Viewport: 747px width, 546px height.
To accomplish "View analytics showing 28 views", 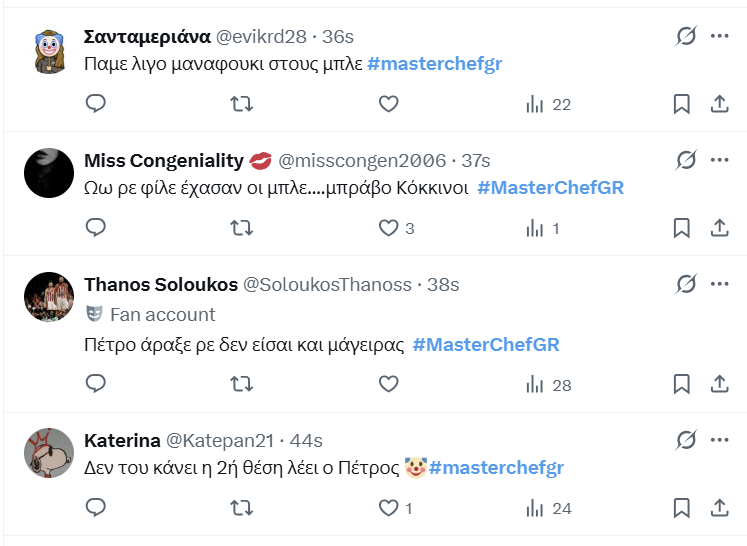I will (x=548, y=384).
